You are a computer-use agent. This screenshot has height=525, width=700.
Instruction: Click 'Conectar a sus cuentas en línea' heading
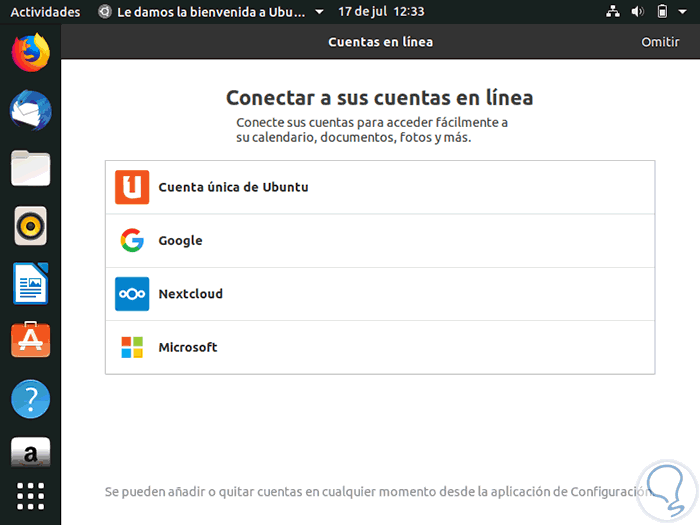pos(379,98)
